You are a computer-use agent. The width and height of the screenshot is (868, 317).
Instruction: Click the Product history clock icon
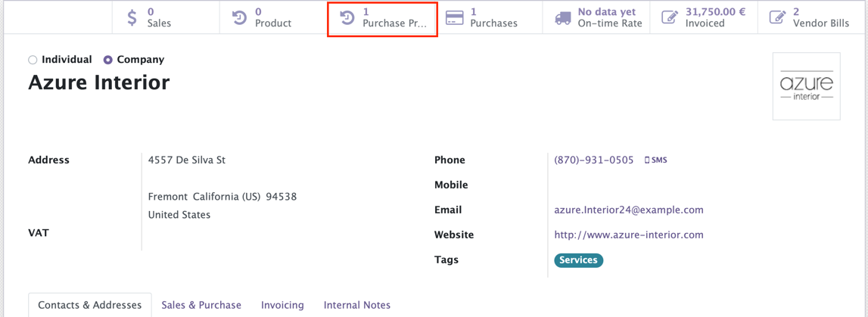tap(239, 17)
